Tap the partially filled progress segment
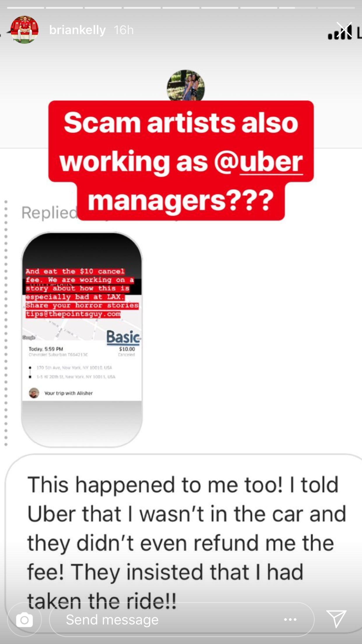The height and width of the screenshot is (644, 362). pyautogui.click(x=297, y=8)
